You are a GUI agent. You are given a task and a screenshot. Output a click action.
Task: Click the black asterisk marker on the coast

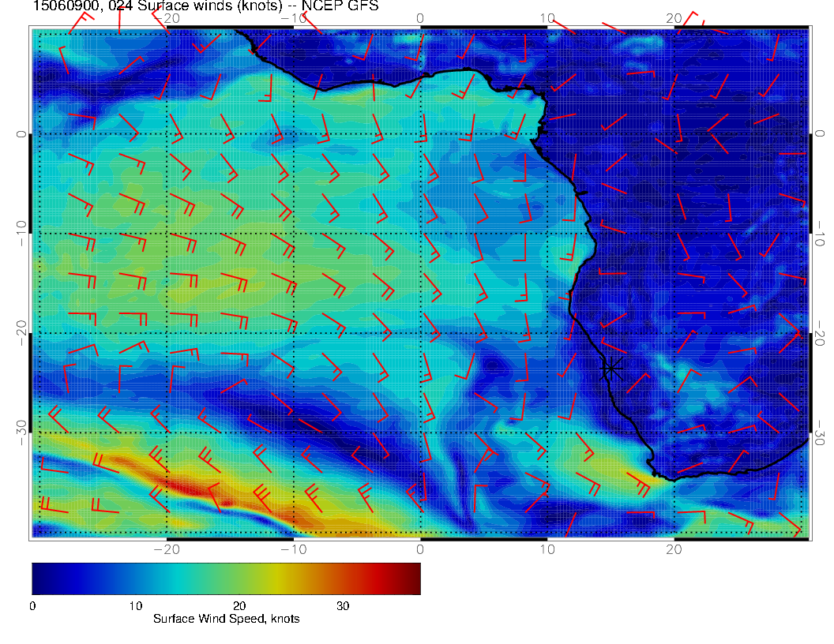pos(611,368)
